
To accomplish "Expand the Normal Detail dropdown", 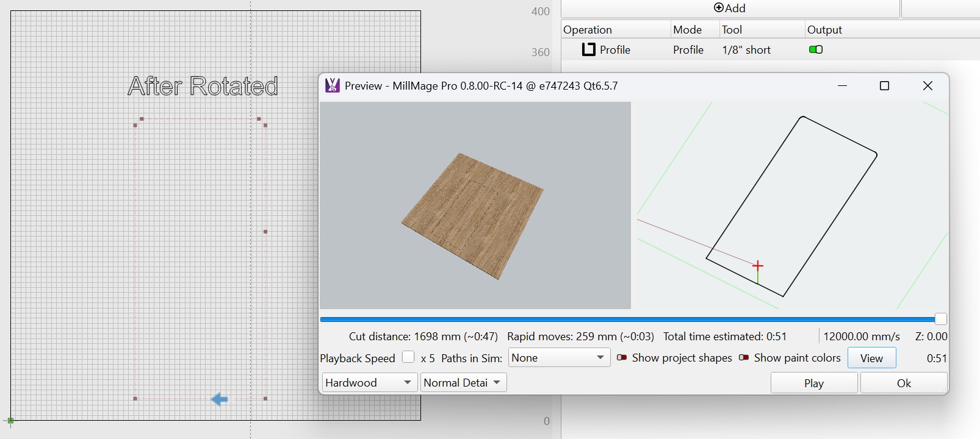I will 463,383.
